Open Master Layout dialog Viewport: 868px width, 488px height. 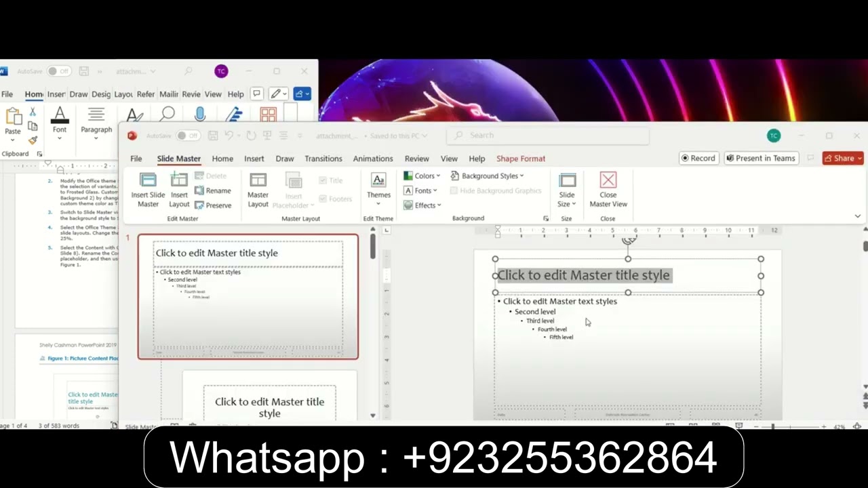click(258, 190)
